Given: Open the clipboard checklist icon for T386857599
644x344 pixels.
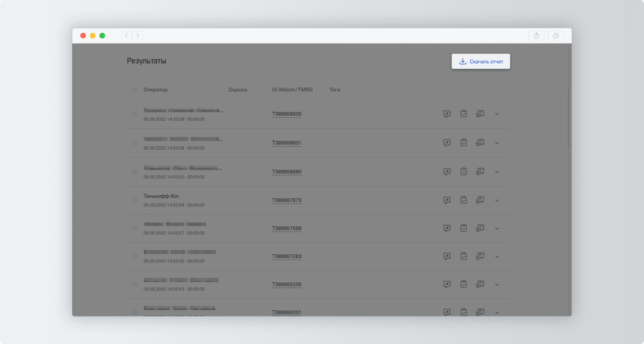Looking at the screenshot, I should pos(463,228).
